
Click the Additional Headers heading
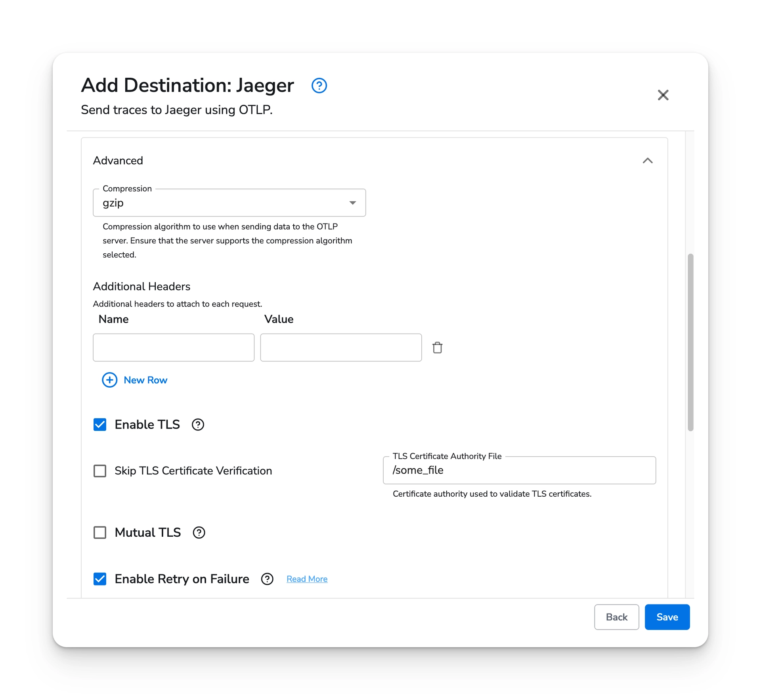[x=141, y=286]
